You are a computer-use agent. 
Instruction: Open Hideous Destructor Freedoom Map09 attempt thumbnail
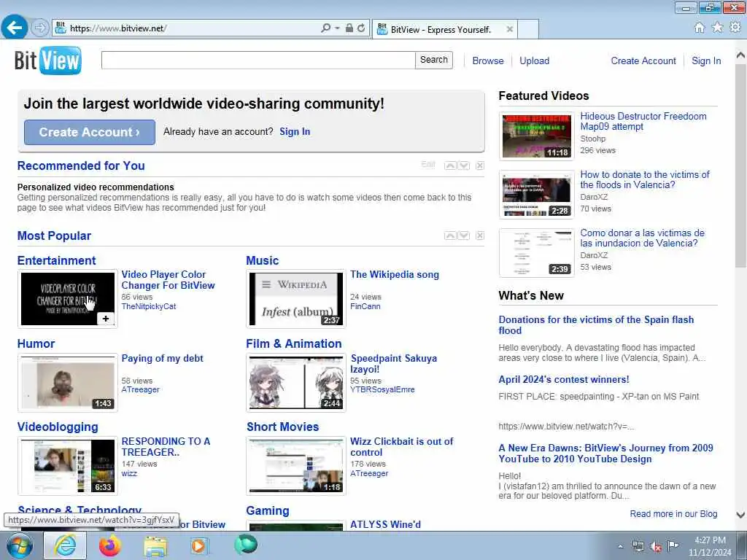[x=536, y=136]
